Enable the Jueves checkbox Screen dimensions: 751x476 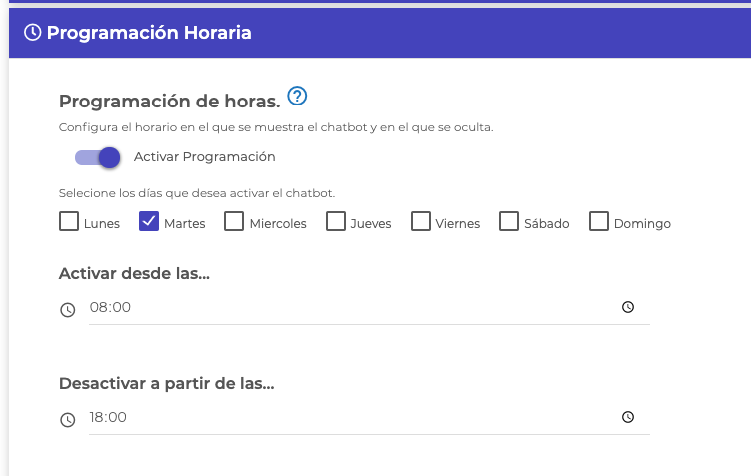click(x=336, y=221)
